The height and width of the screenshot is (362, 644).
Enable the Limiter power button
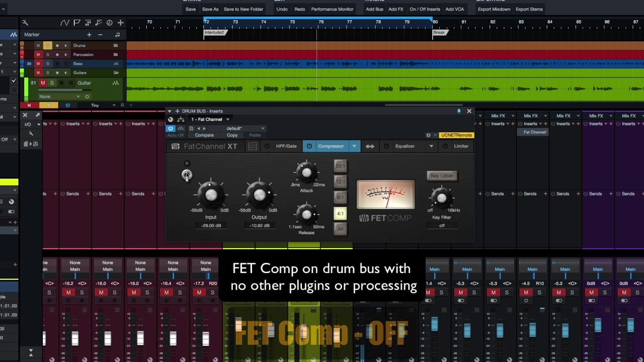pyautogui.click(x=445, y=146)
